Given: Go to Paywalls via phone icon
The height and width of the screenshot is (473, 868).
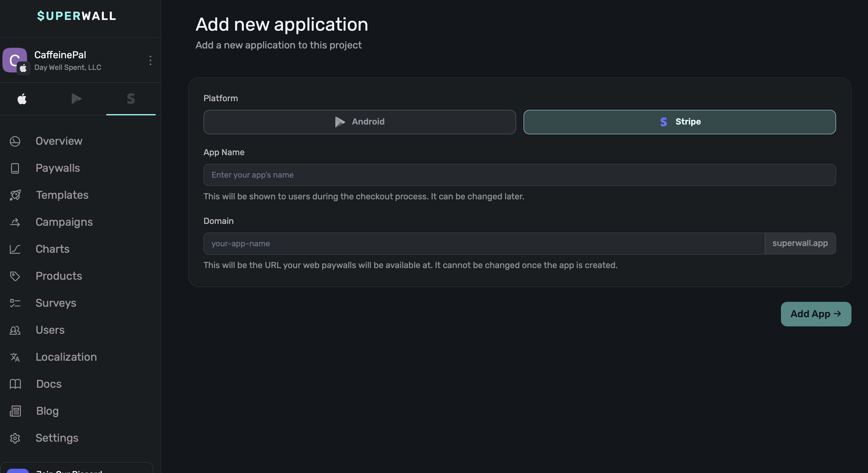Looking at the screenshot, I should point(15,168).
